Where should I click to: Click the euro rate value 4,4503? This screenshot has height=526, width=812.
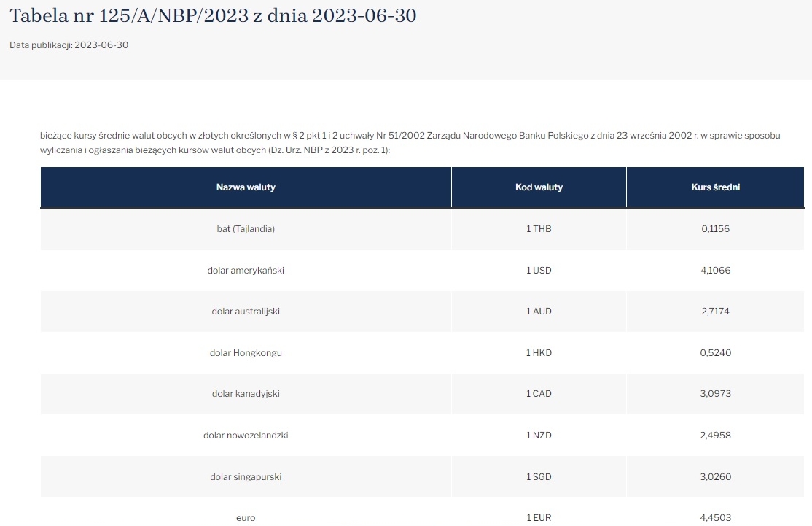pyautogui.click(x=716, y=518)
